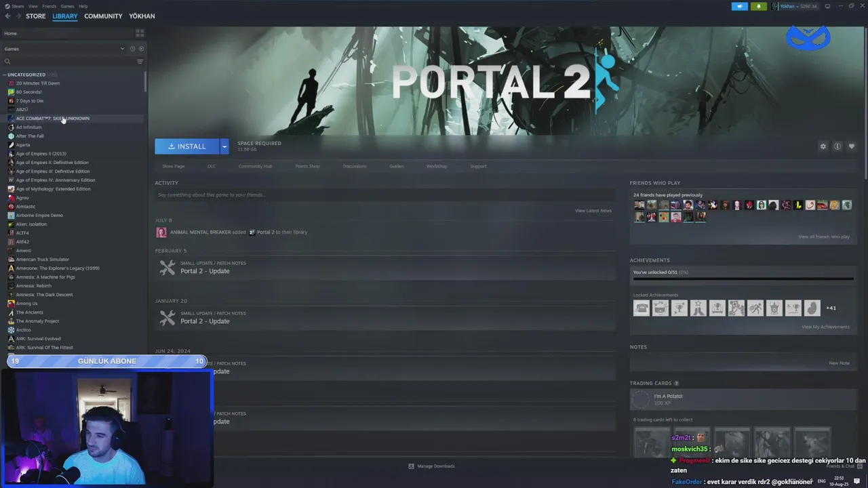The width and height of the screenshot is (868, 488).
Task: Open the YÖKHAN profile tab
Action: pos(142,16)
